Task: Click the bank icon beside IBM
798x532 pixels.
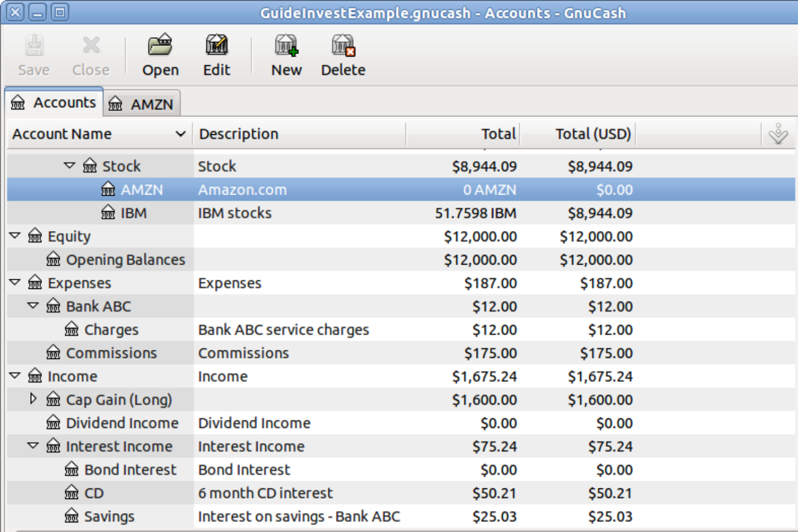Action: [x=108, y=212]
